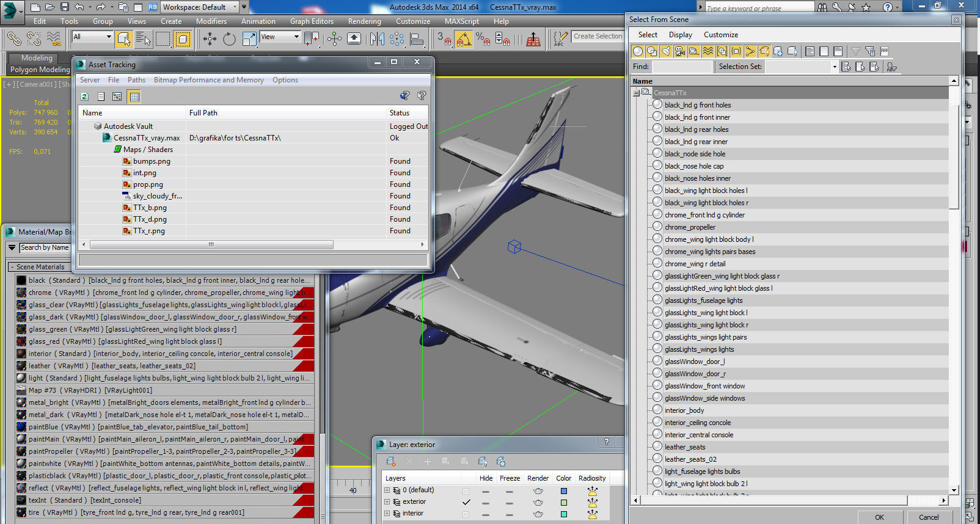The image size is (980, 524).
Task: Click the Select None icon in Select From Scene
Action: (824, 51)
